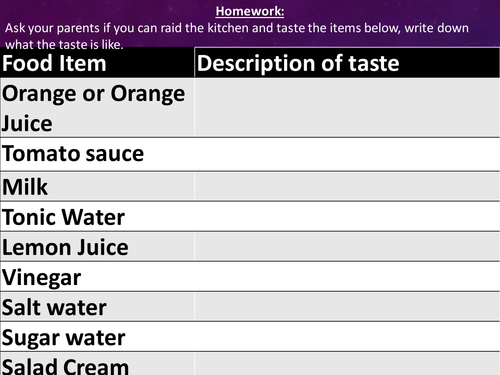This screenshot has width=500, height=375.
Task: Click the Sugar water cell
Action: pos(97,337)
